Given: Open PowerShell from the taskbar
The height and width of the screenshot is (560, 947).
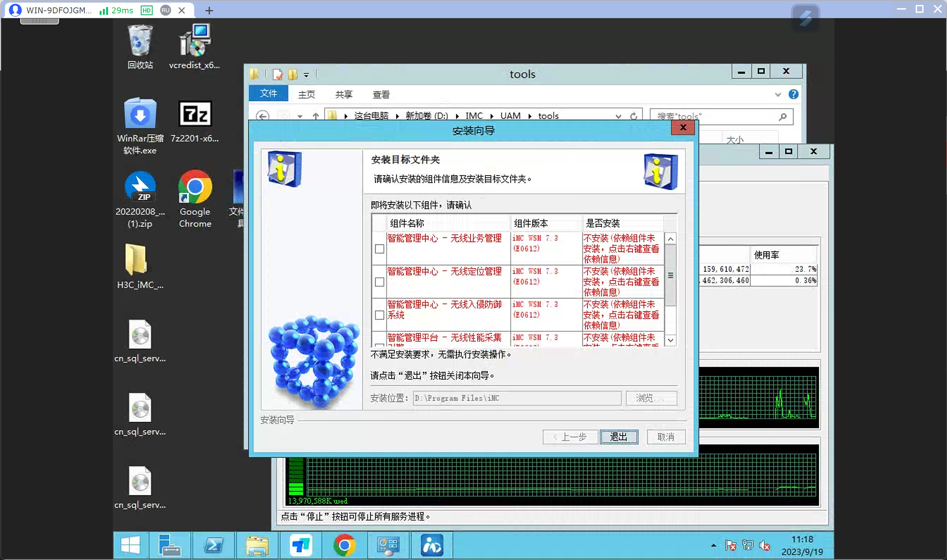Looking at the screenshot, I should 214,545.
